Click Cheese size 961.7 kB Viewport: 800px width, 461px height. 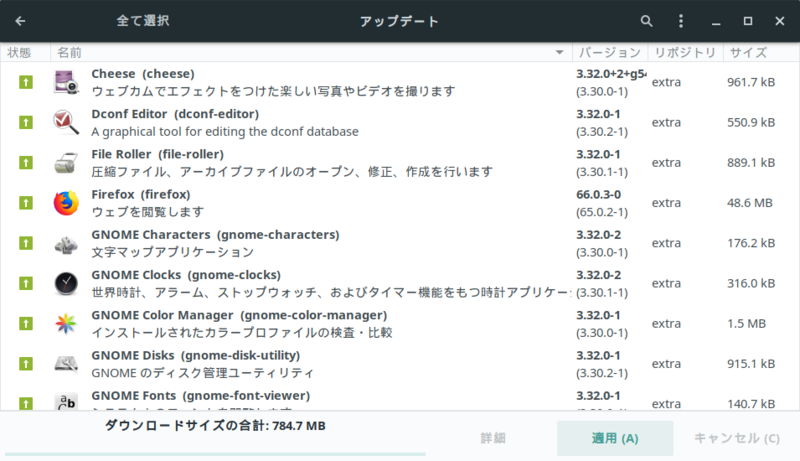tap(751, 82)
